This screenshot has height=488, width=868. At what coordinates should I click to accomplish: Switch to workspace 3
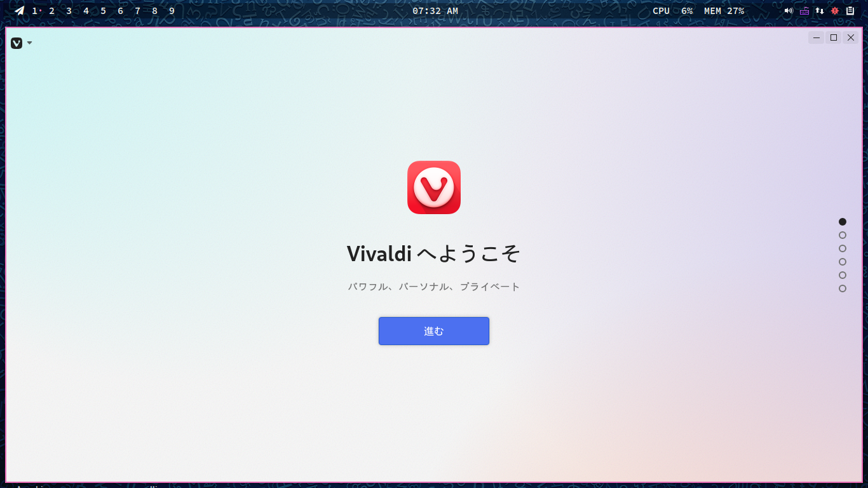pos(69,11)
